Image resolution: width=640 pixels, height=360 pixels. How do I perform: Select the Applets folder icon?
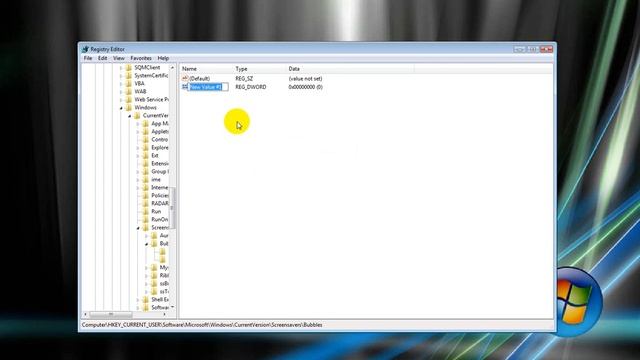146,131
